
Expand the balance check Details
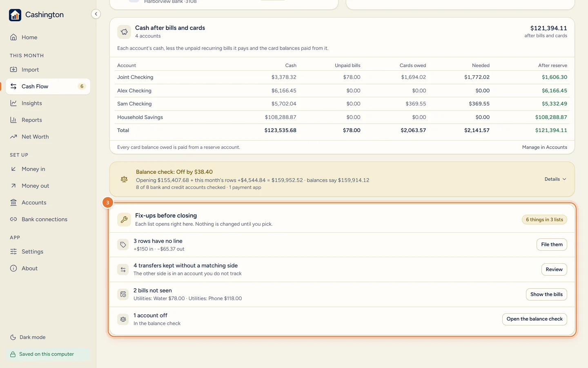tap(555, 179)
